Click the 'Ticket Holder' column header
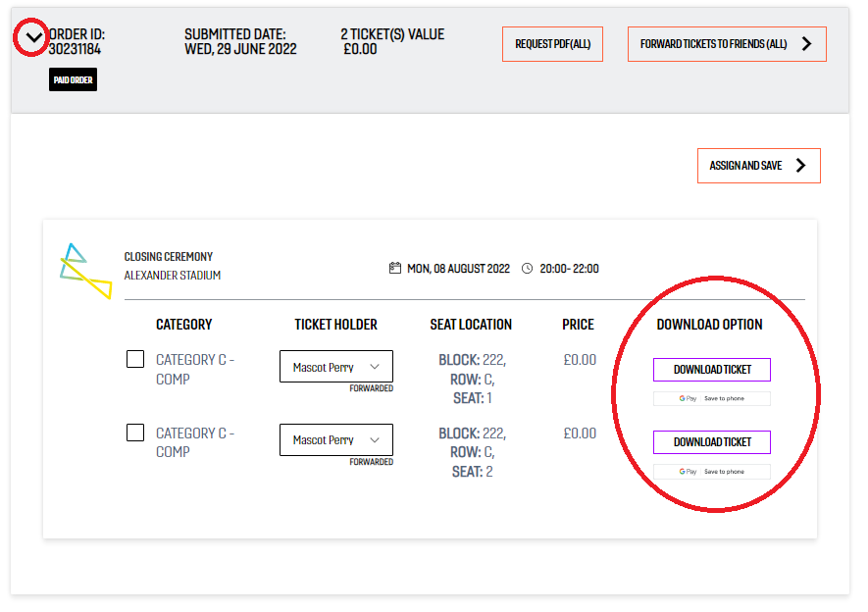This screenshot has width=868, height=612. (335, 325)
